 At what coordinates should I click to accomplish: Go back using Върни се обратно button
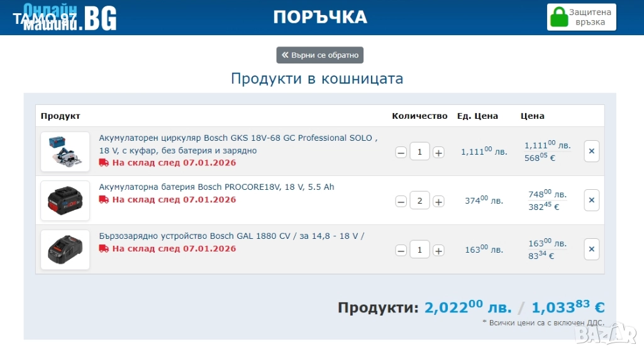coord(319,55)
